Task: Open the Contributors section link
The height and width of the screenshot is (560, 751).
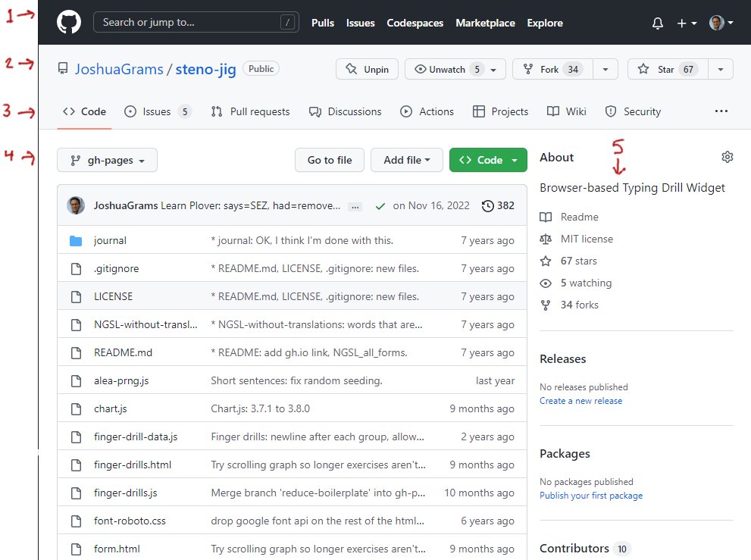Action: pos(585,549)
